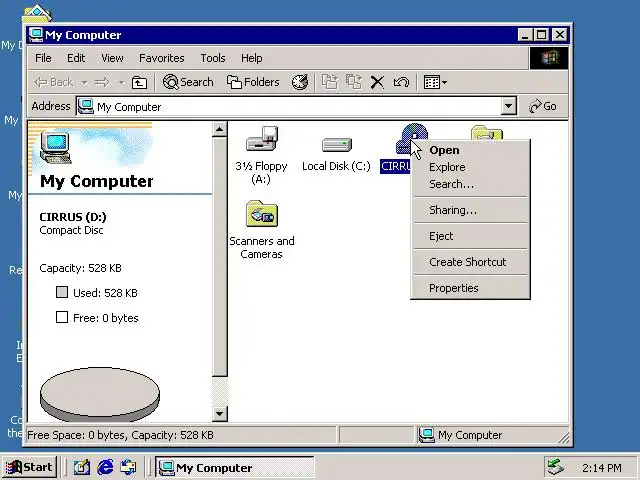Minimize the My Computer window
The image size is (640, 480).
525,35
